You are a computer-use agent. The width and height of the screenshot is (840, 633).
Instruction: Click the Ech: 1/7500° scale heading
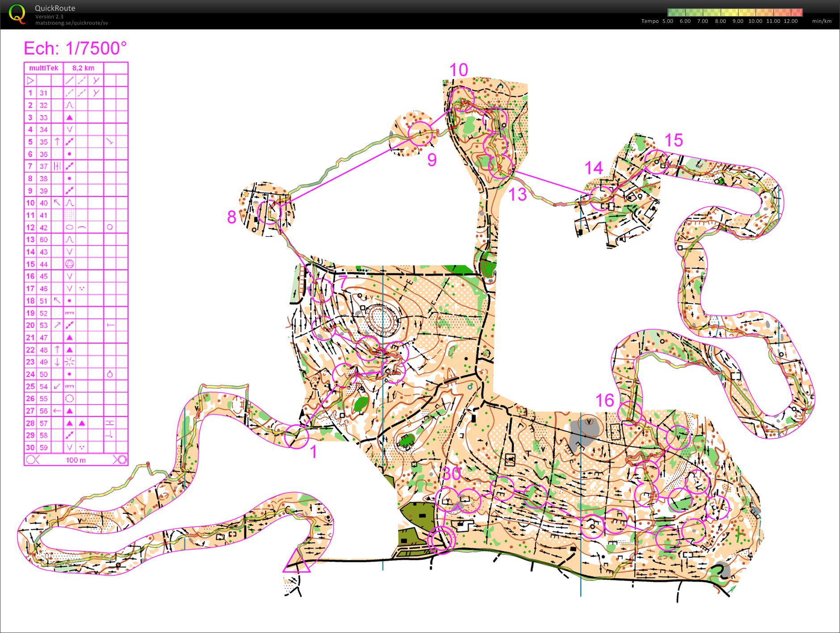click(x=75, y=48)
